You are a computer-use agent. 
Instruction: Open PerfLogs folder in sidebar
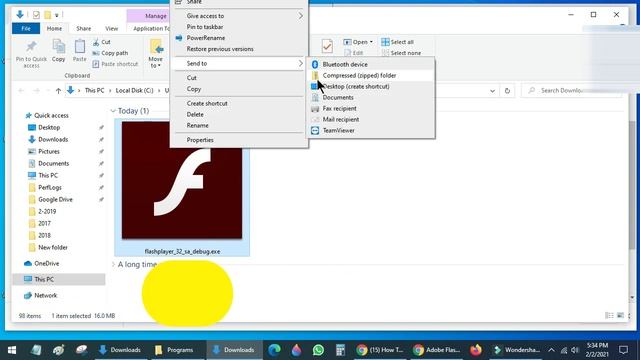tap(49, 187)
